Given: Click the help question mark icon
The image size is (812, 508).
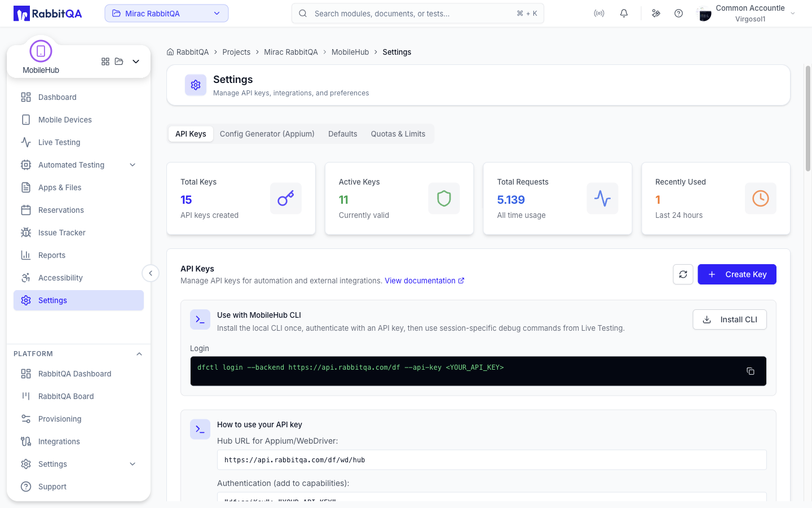Looking at the screenshot, I should point(678,14).
